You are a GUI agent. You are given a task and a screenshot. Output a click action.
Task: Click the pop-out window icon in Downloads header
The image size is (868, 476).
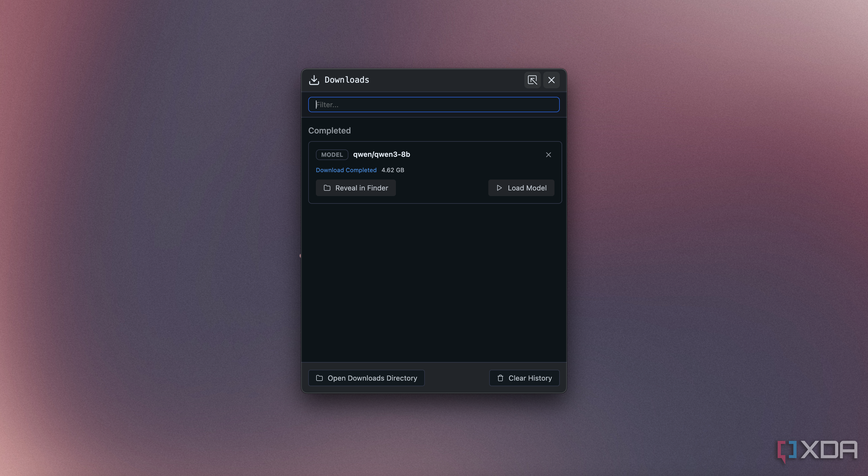pos(532,80)
